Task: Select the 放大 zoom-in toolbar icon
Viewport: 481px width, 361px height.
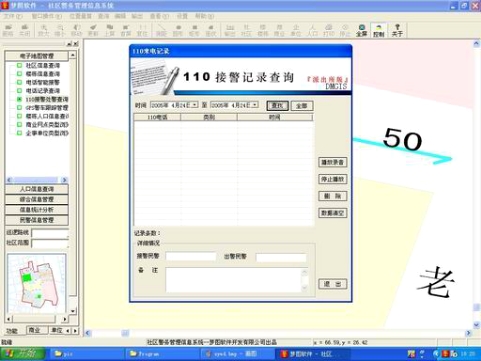Action: (x=43, y=30)
